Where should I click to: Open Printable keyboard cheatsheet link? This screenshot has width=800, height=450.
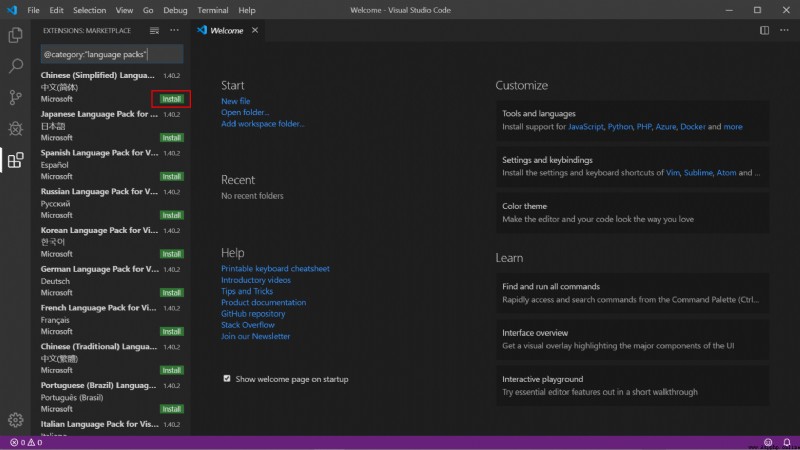coord(275,268)
